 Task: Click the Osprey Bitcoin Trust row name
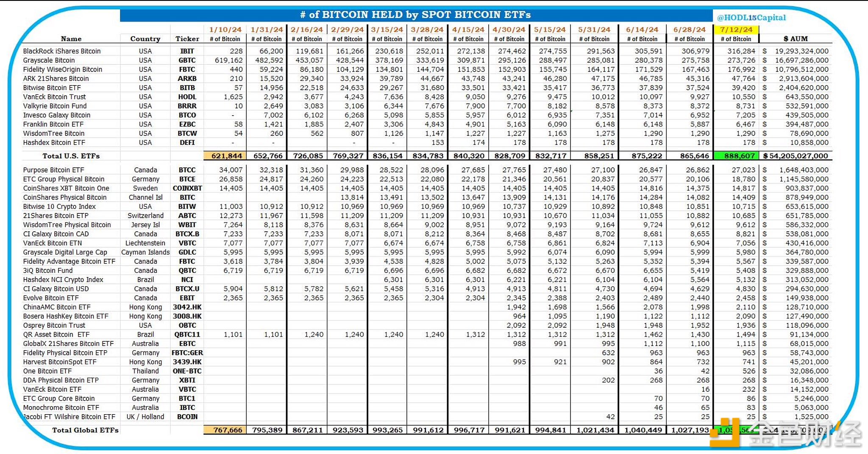click(x=54, y=326)
